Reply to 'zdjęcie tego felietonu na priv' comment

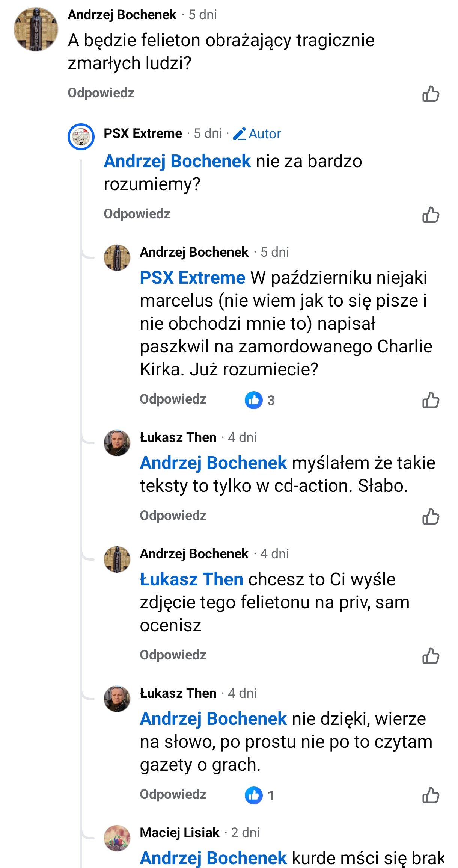point(173,655)
